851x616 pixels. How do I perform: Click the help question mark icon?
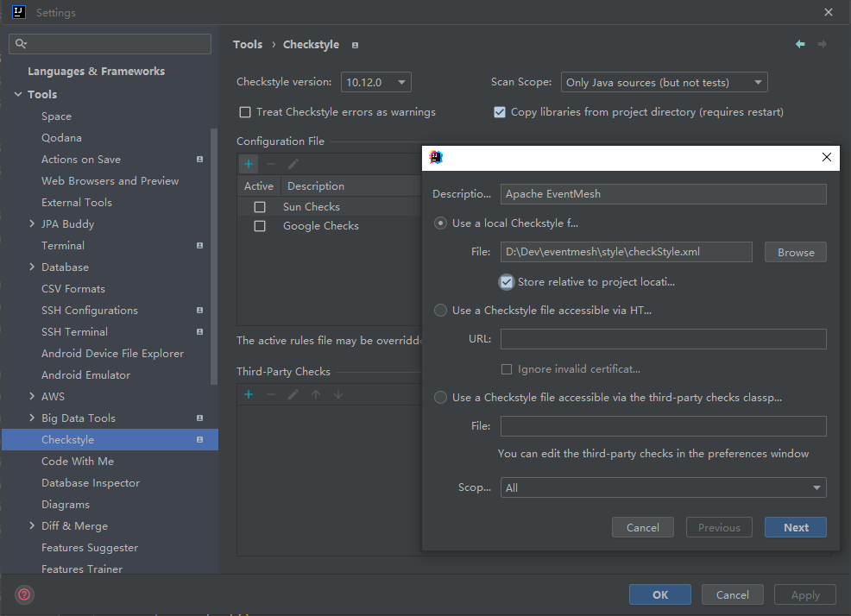pos(24,594)
